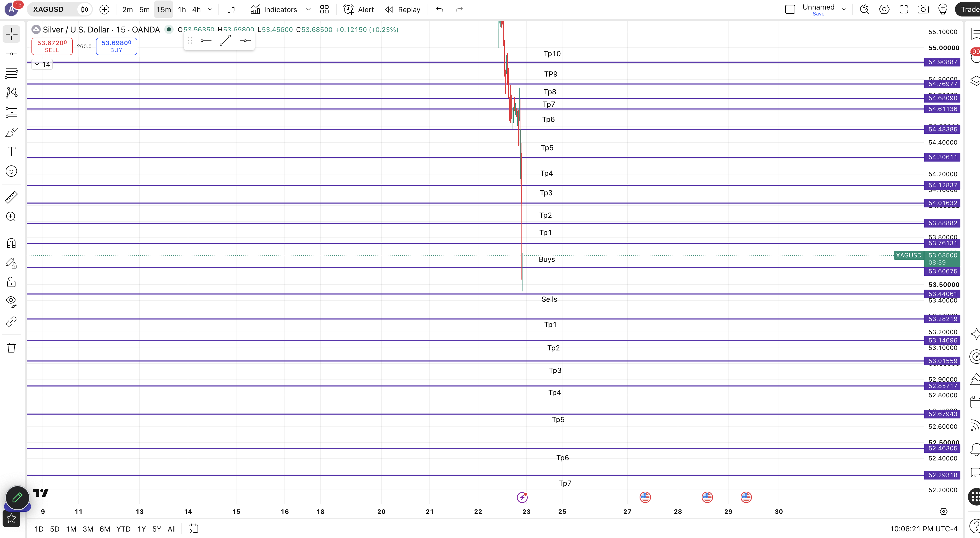Viewport: 980px width, 538px height.
Task: Start bar Replay mode
Action: point(403,10)
